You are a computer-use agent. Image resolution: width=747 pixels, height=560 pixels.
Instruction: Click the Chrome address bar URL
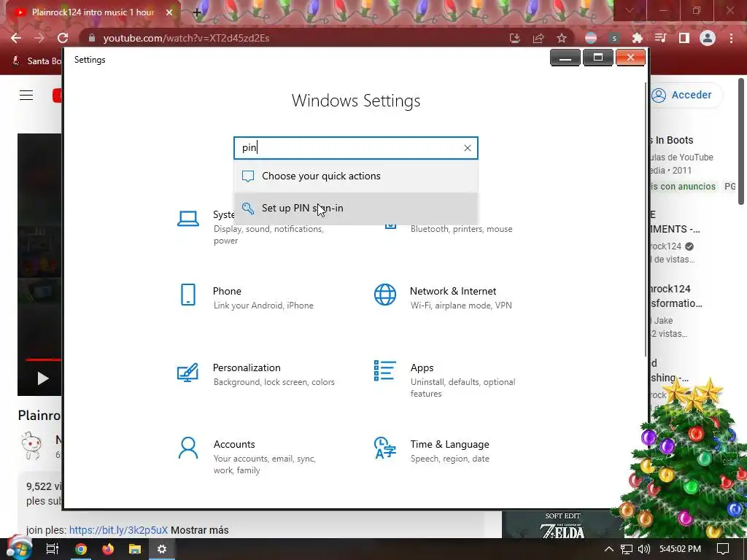186,38
